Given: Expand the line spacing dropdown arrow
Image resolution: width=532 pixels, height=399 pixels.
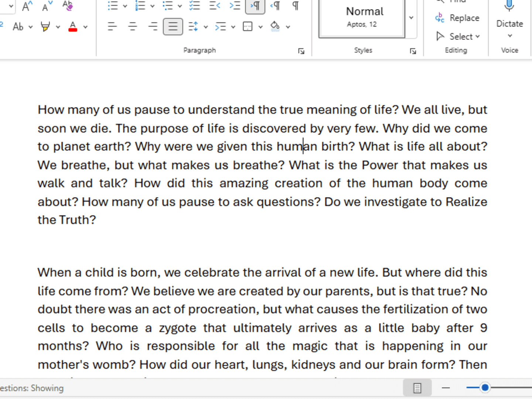Looking at the screenshot, I should [206, 27].
